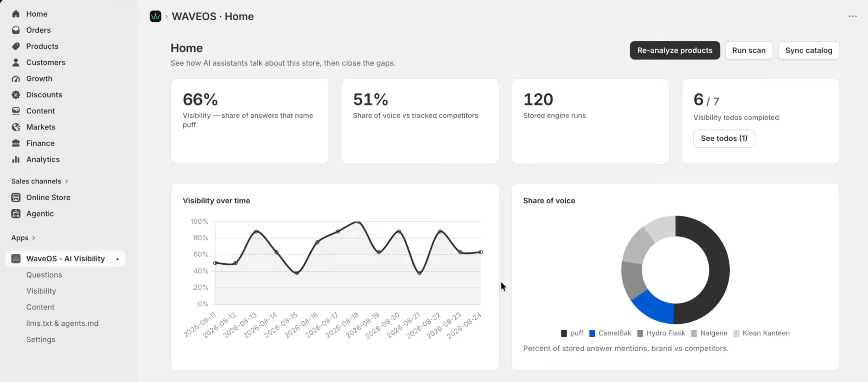
Task: Click the Run scan button
Action: pyautogui.click(x=749, y=50)
